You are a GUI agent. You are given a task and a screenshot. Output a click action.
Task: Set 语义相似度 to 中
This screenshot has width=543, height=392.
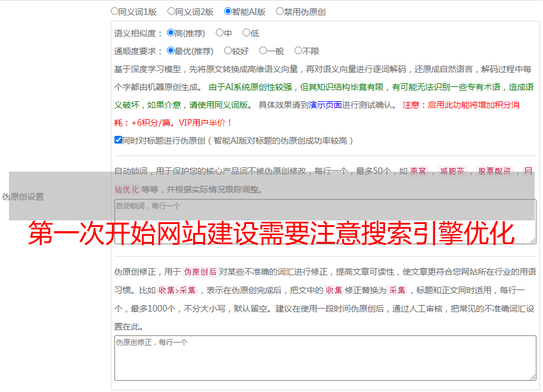(219, 33)
